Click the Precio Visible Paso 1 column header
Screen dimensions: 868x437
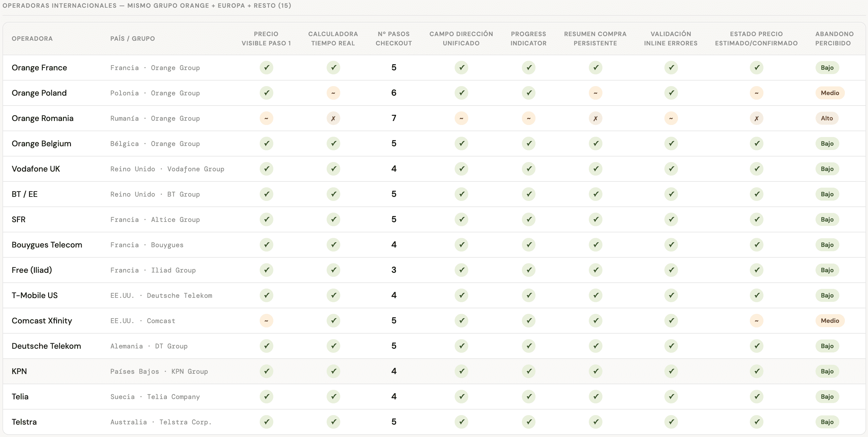coord(266,39)
